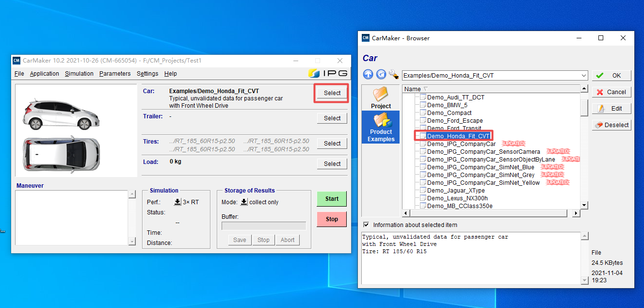This screenshot has width=644, height=308.
Task: Select Demo_IPG_CompanyCar_SimNet_Blue in list
Action: click(481, 167)
